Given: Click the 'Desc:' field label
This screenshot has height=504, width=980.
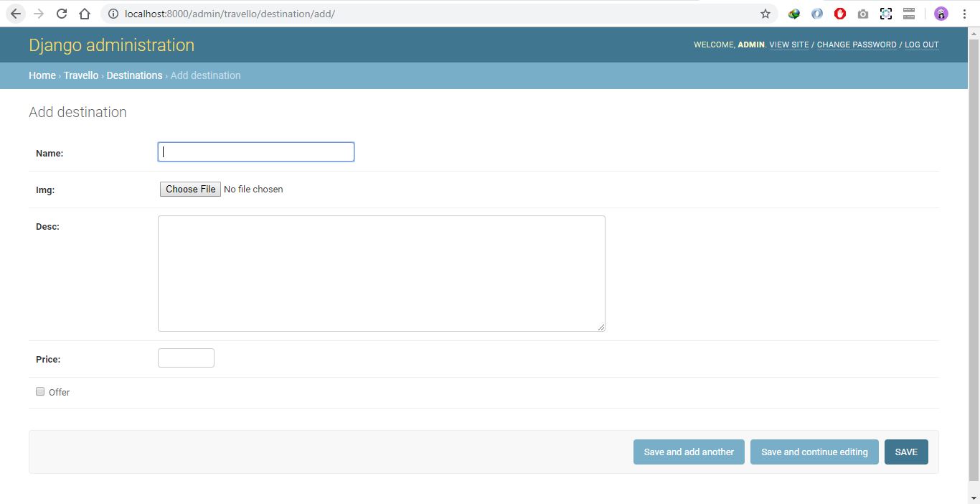Looking at the screenshot, I should click(47, 226).
